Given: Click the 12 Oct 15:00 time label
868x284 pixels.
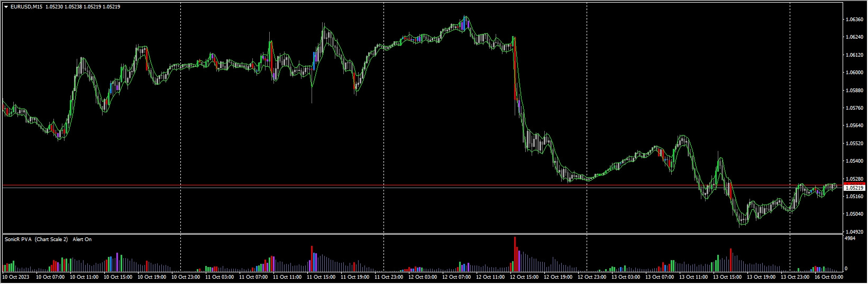Looking at the screenshot, I should [x=525, y=277].
